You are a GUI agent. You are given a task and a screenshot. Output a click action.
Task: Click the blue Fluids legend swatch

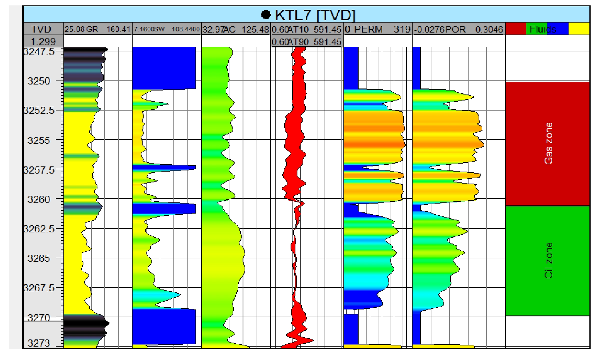pyautogui.click(x=561, y=29)
